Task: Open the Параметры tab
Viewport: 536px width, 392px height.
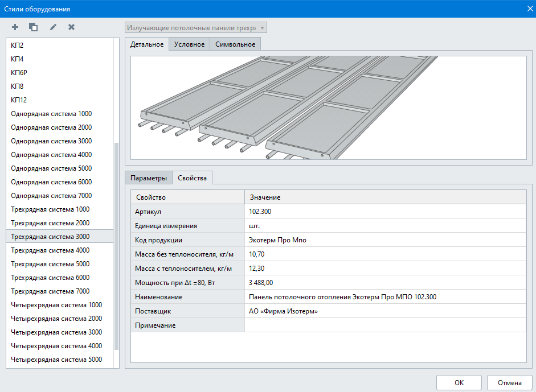Action: [148, 178]
